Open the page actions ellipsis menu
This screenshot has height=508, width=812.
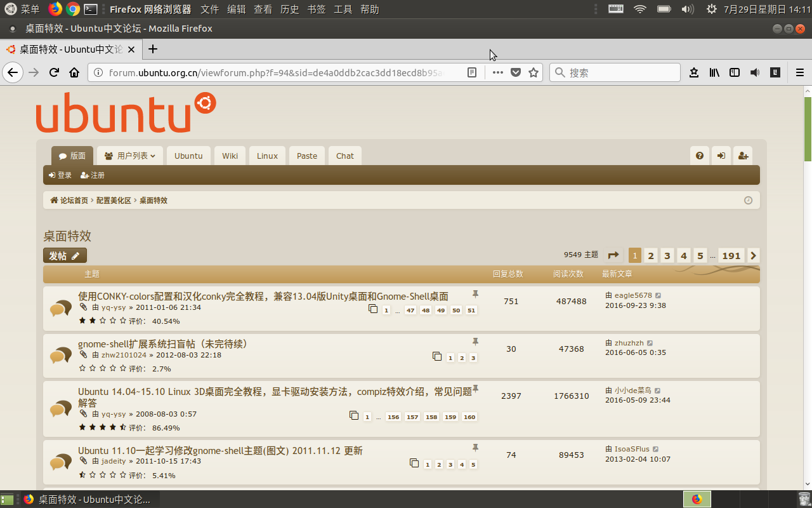(498, 72)
